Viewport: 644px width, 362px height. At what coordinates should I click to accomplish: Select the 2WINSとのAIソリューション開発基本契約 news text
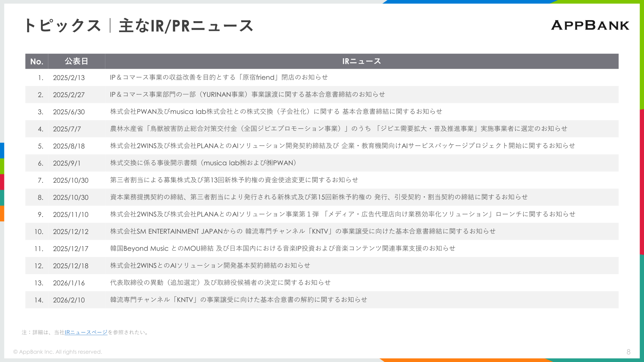[x=210, y=265]
